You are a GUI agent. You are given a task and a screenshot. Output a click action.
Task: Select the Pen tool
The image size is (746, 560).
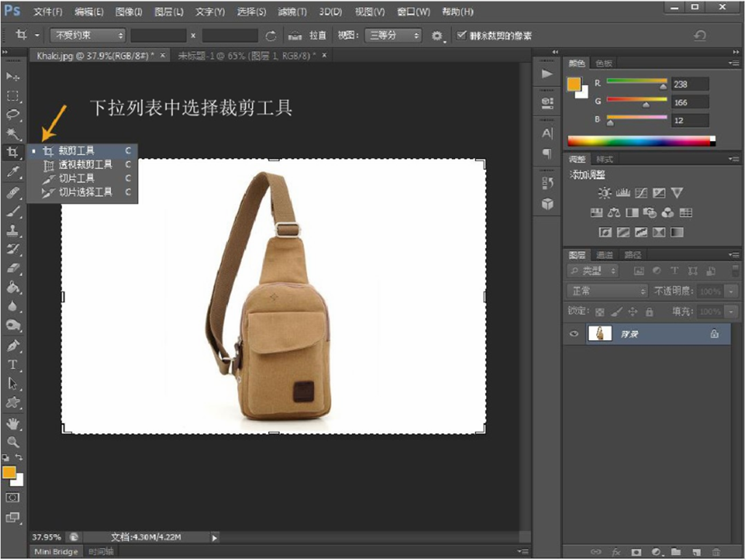coord(12,346)
